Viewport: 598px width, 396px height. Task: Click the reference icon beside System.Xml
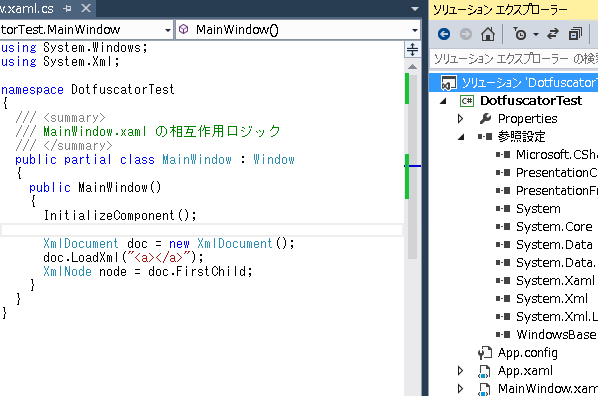[503, 299]
